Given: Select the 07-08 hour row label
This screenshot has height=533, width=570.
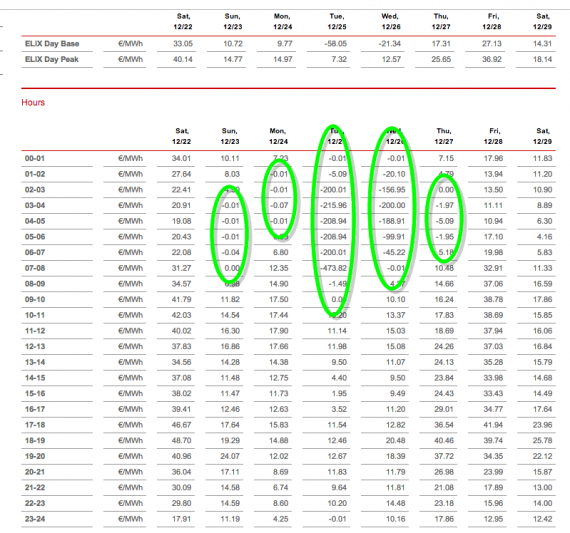Looking at the screenshot, I should (x=35, y=268).
